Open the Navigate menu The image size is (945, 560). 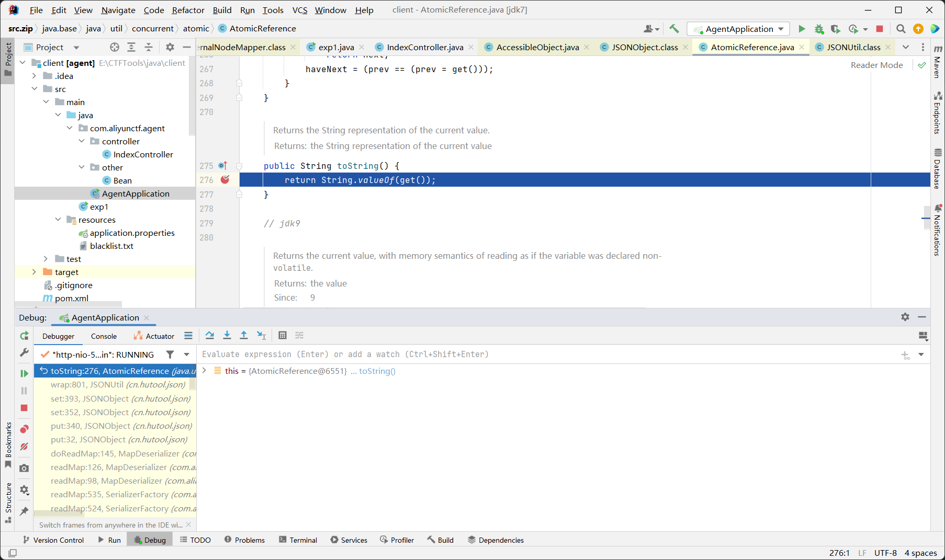118,10
